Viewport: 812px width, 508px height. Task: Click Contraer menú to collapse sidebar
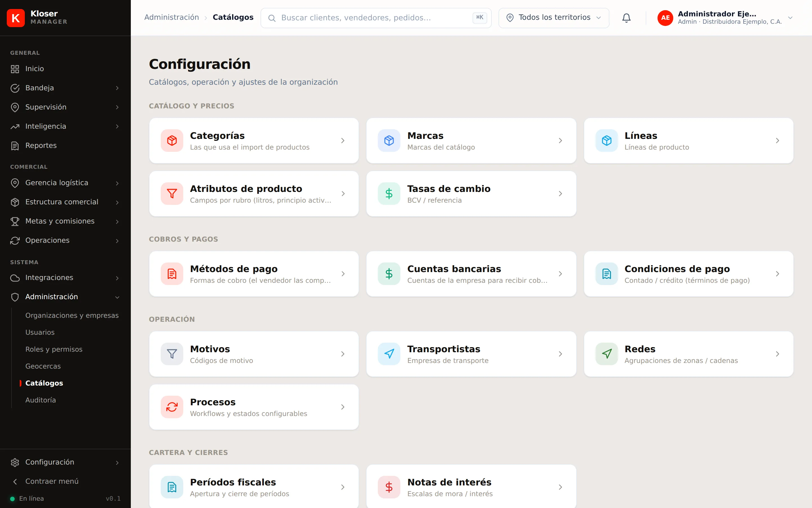[x=65, y=481]
